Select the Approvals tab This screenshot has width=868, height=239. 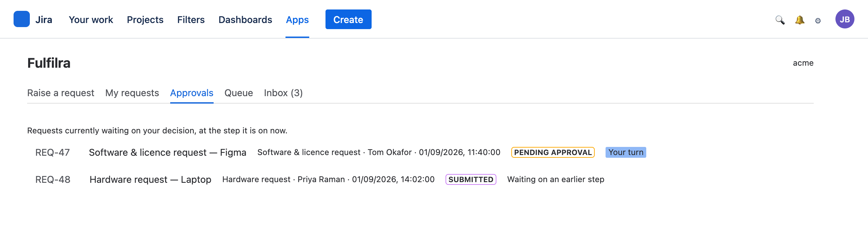point(192,93)
